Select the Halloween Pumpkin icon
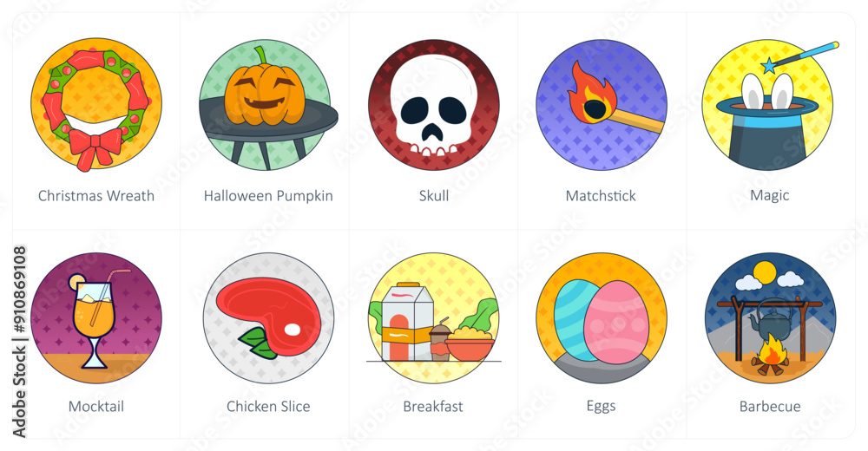The width and height of the screenshot is (868, 451). (268, 105)
